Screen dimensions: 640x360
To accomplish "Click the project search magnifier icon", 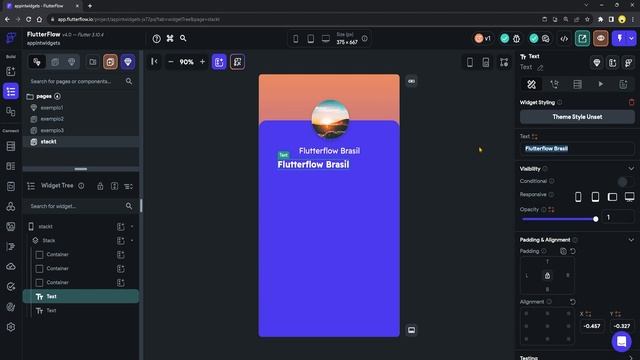I will 183,38.
